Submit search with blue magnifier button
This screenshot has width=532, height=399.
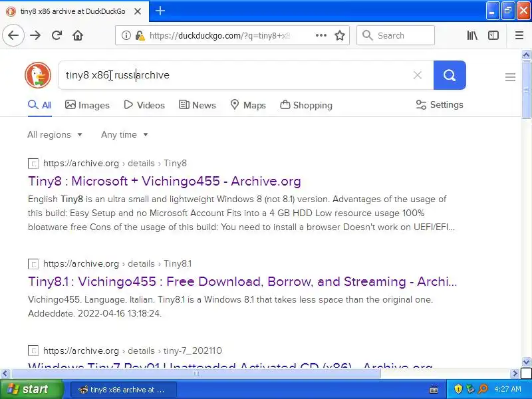(x=450, y=75)
